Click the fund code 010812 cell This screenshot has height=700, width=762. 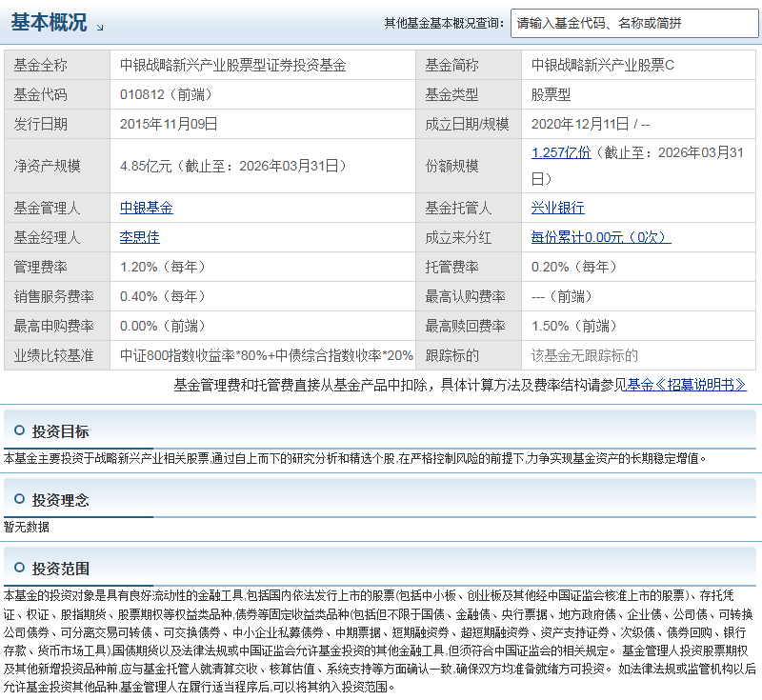tap(263, 94)
